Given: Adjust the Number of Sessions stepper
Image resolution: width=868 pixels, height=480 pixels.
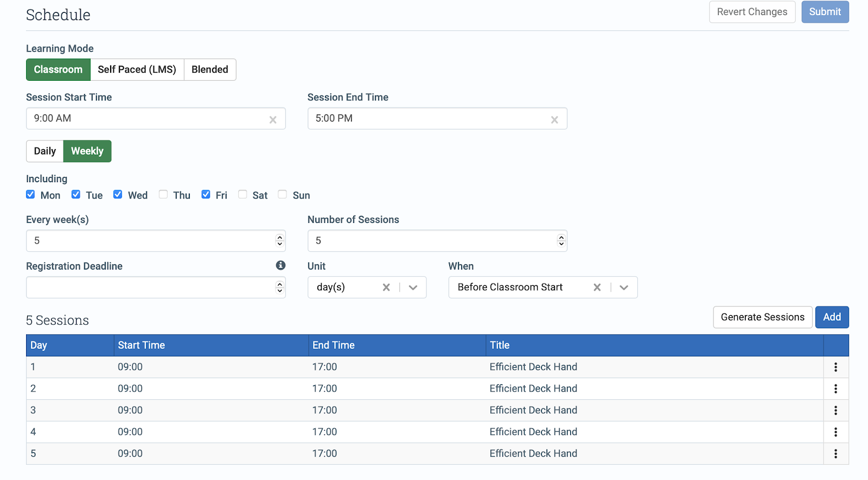Looking at the screenshot, I should (x=561, y=240).
